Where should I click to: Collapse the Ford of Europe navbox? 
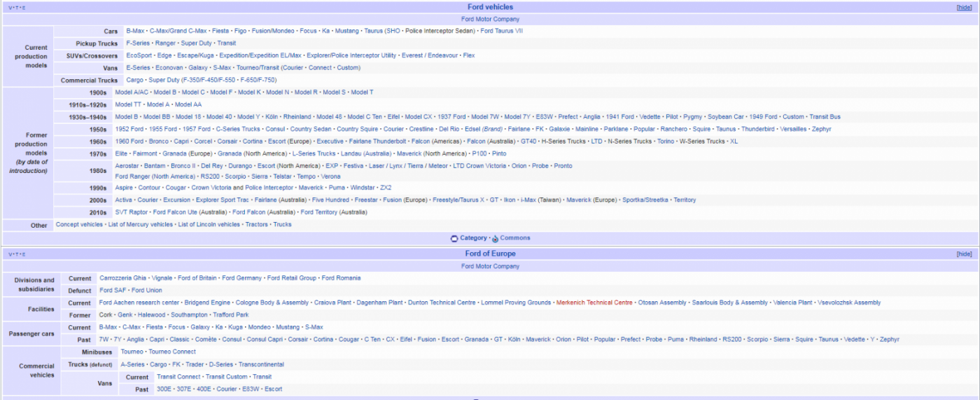point(964,254)
